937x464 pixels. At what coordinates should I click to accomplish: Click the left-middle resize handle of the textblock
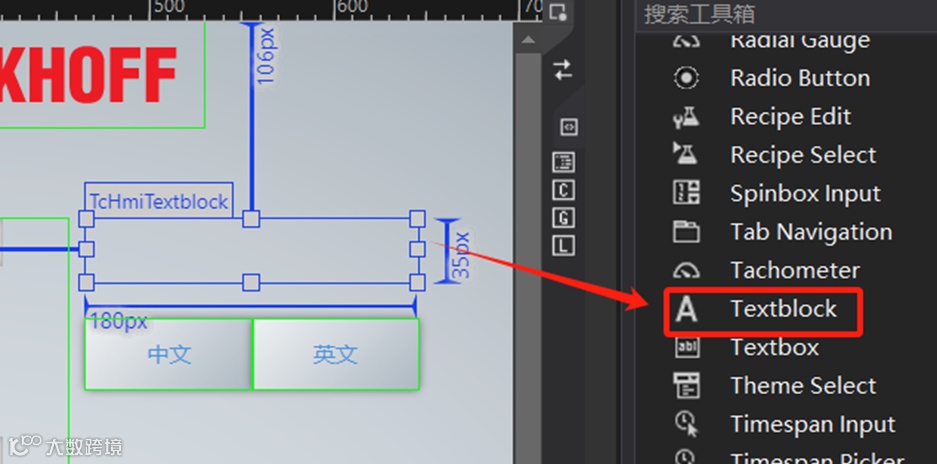[x=87, y=249]
